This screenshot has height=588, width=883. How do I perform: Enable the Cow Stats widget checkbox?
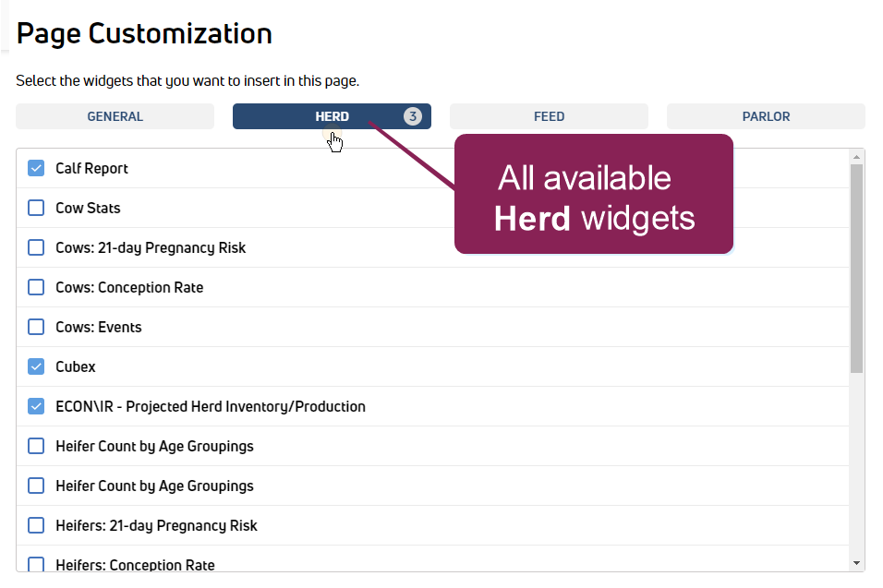pyautogui.click(x=36, y=208)
